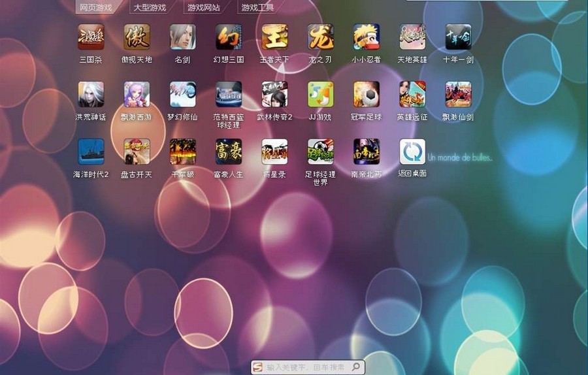Viewport: 588px width, 375px height.
Task: Launch the 龙之刃 game
Action: 321,37
